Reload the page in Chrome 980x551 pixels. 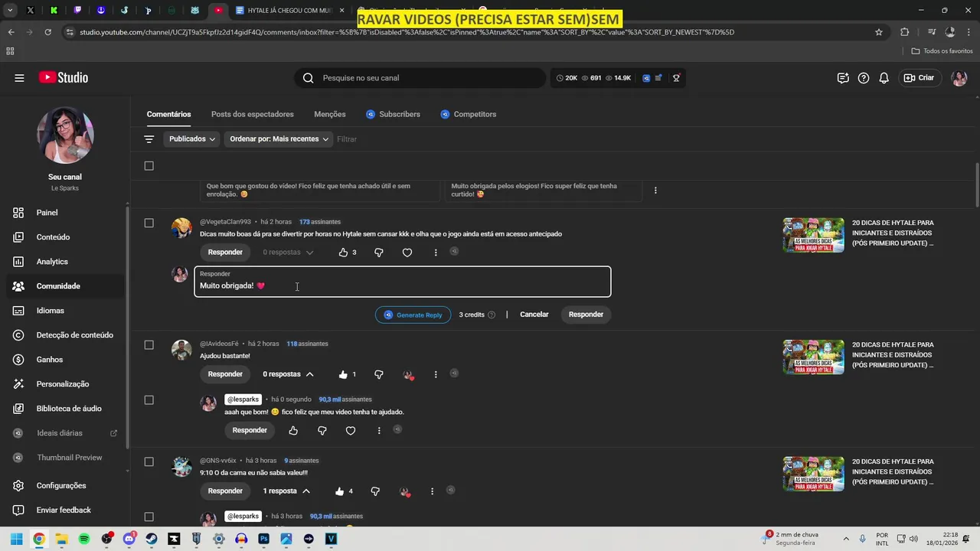coord(48,32)
